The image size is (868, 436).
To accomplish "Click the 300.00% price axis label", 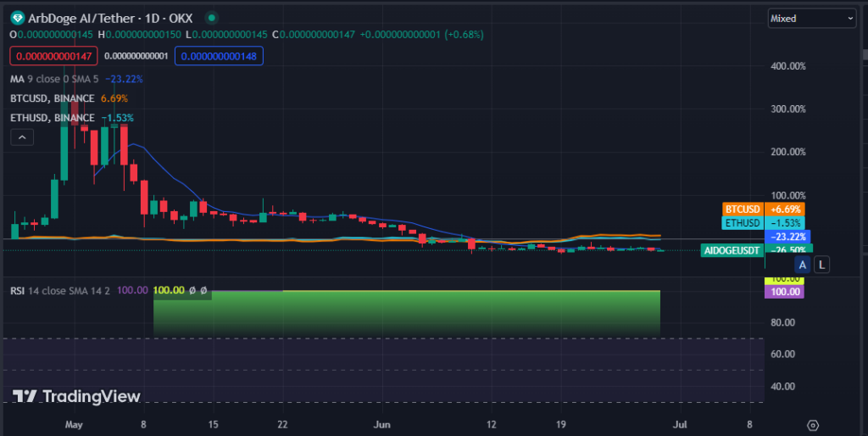I will tap(788, 109).
